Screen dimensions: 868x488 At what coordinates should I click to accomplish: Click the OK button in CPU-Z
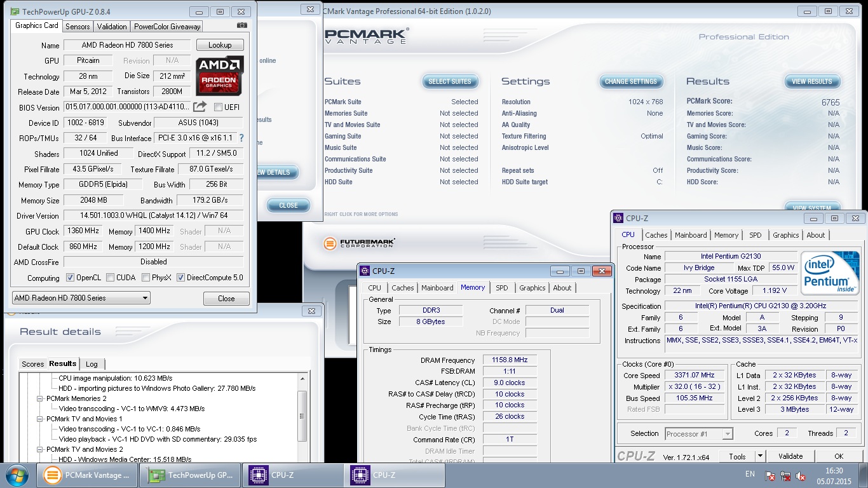click(x=839, y=456)
